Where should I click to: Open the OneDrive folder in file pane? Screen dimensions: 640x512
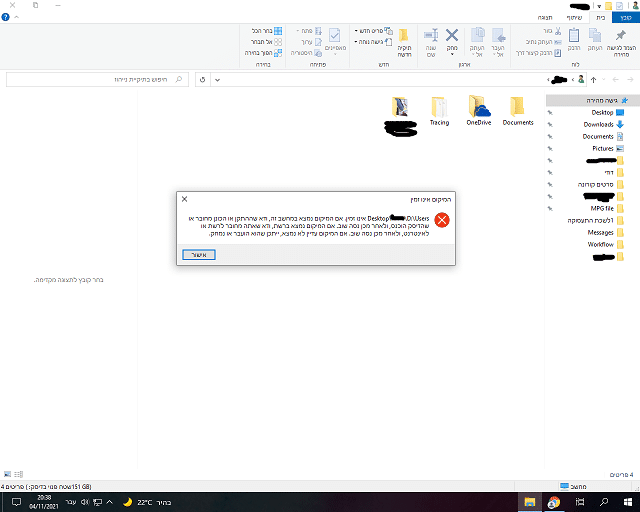pos(479,111)
